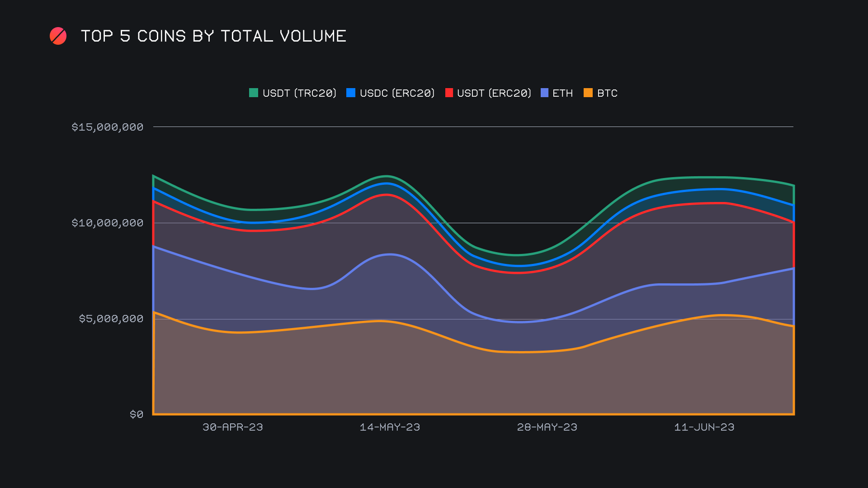Click the $10,000,000 y-axis label

point(108,223)
